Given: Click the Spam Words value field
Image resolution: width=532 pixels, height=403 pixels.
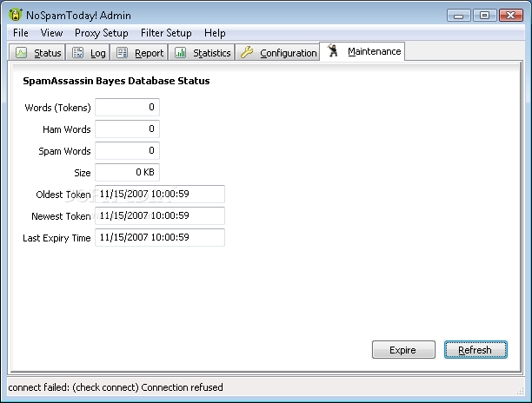Looking at the screenshot, I should (127, 150).
